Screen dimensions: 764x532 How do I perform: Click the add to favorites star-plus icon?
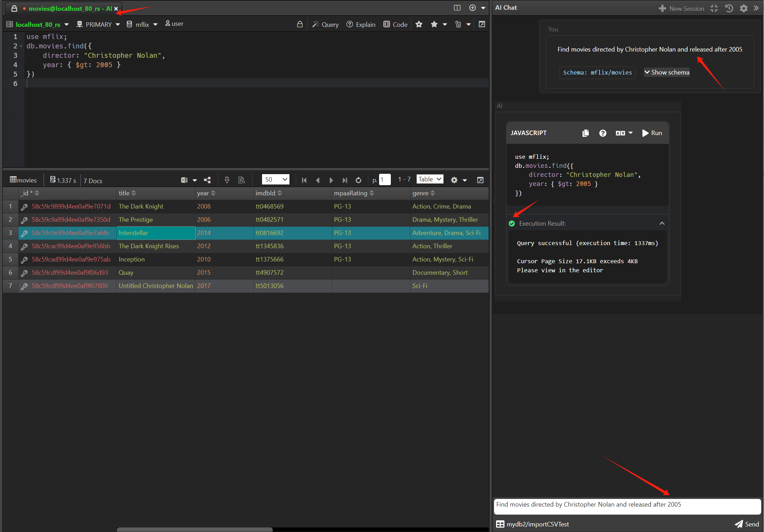419,24
